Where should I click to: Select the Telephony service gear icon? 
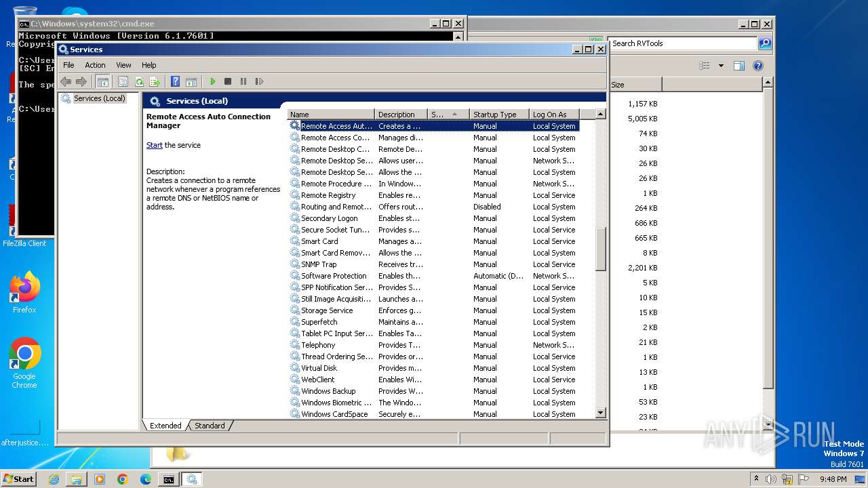295,344
